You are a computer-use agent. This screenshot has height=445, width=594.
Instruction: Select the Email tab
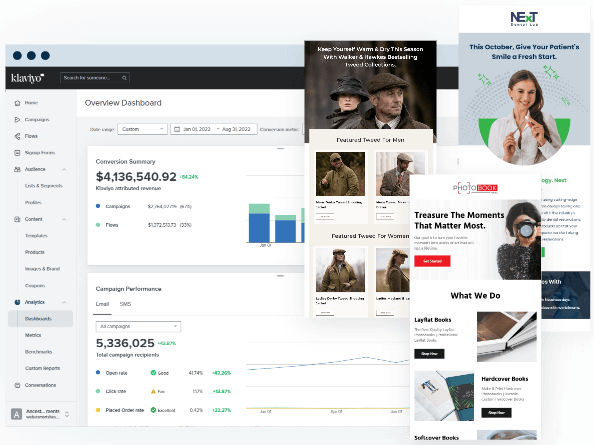[102, 304]
